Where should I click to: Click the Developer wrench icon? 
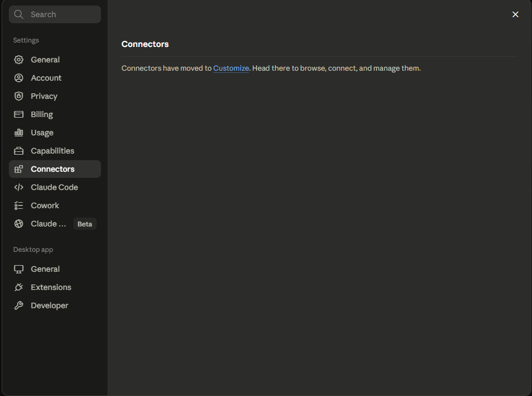click(19, 305)
